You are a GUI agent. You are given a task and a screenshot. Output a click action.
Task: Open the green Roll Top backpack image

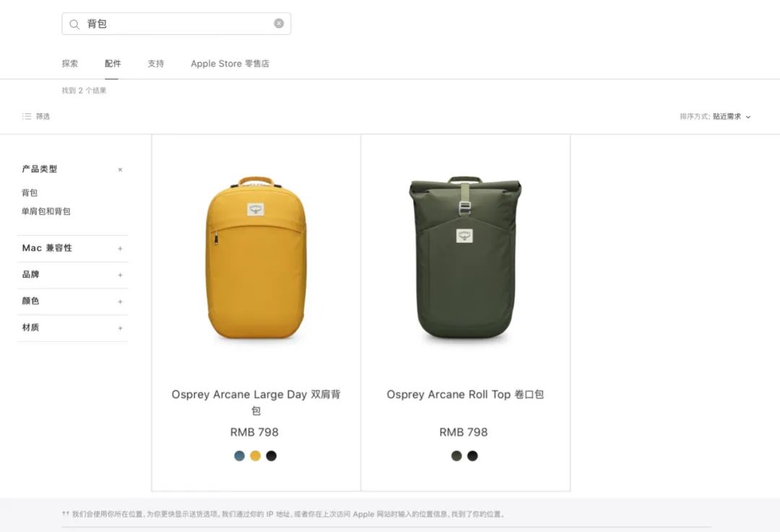coord(465,258)
